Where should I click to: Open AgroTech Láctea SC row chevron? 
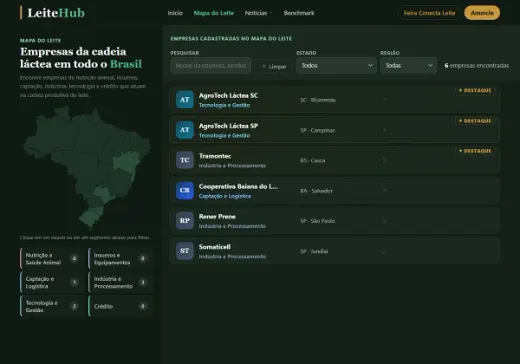[384, 100]
